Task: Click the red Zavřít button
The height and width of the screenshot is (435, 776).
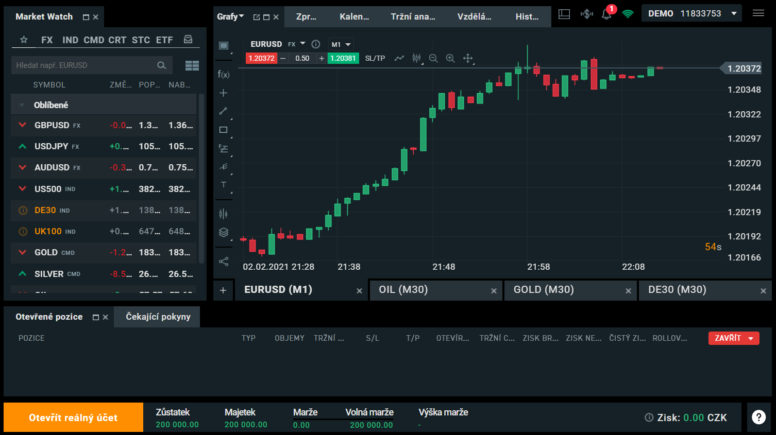Action: click(x=733, y=338)
